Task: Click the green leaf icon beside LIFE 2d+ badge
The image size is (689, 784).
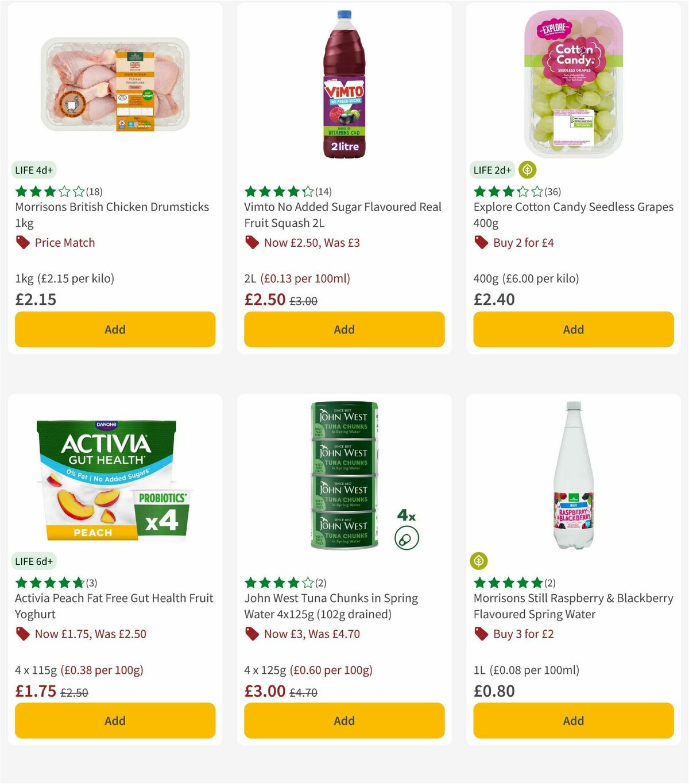Action: [x=526, y=170]
